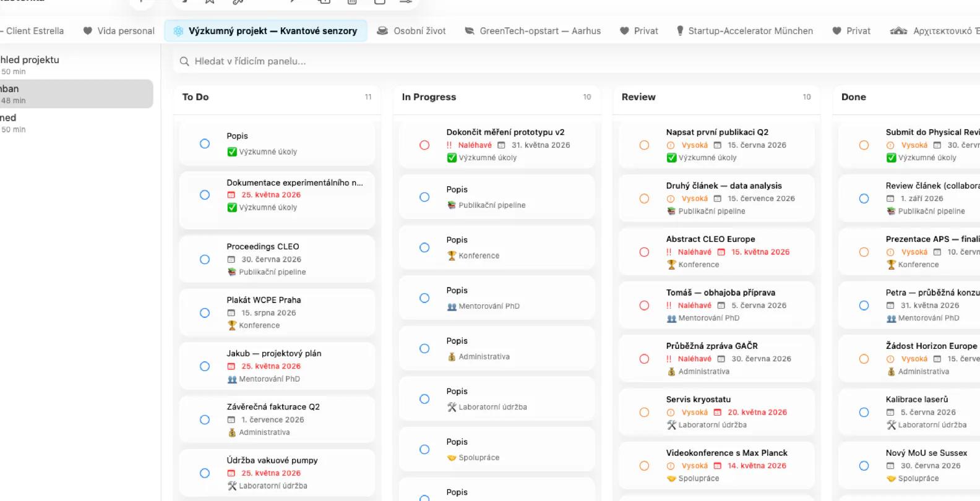Click the trophy icon beside Konference in In Progress
The image size is (980, 501).
[x=452, y=255]
